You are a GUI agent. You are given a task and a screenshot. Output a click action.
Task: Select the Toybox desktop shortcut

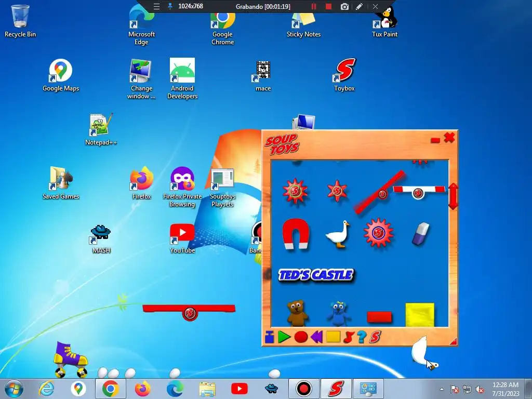pos(344,75)
